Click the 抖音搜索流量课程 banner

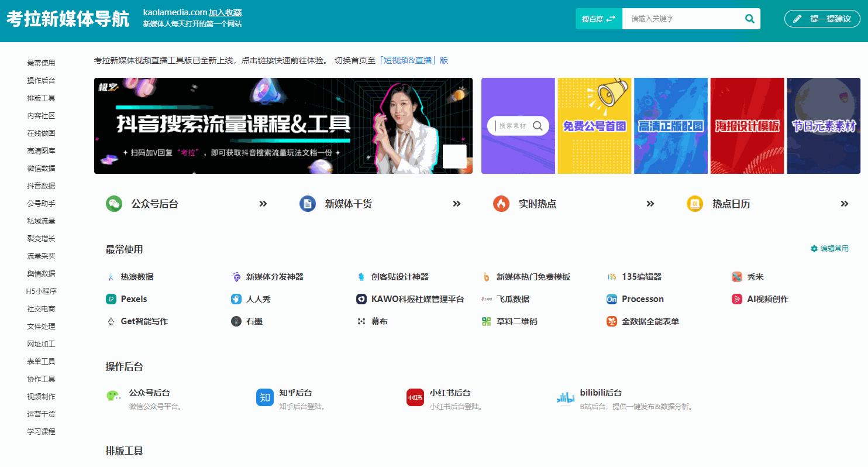click(x=283, y=125)
